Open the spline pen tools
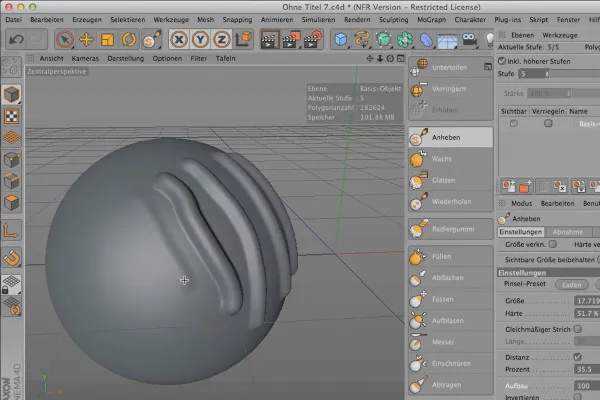The width and height of the screenshot is (600, 400). (x=362, y=39)
